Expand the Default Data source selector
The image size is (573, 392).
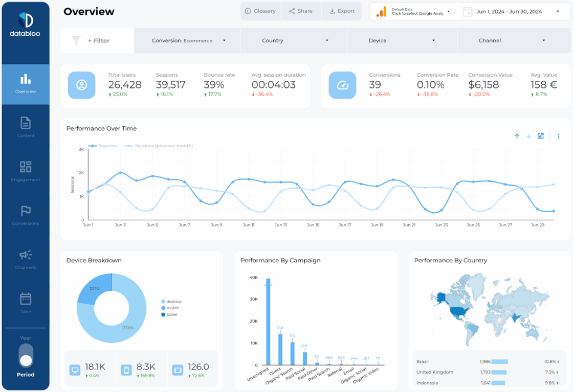click(420, 12)
